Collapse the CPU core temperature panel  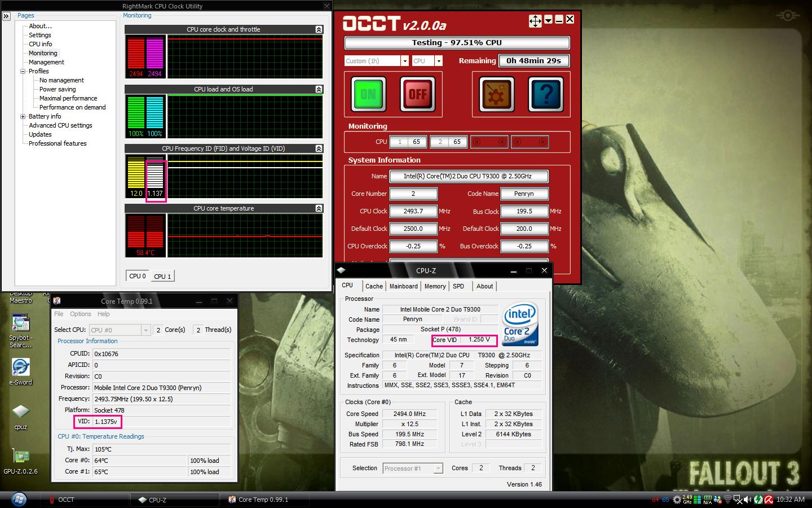pos(319,208)
